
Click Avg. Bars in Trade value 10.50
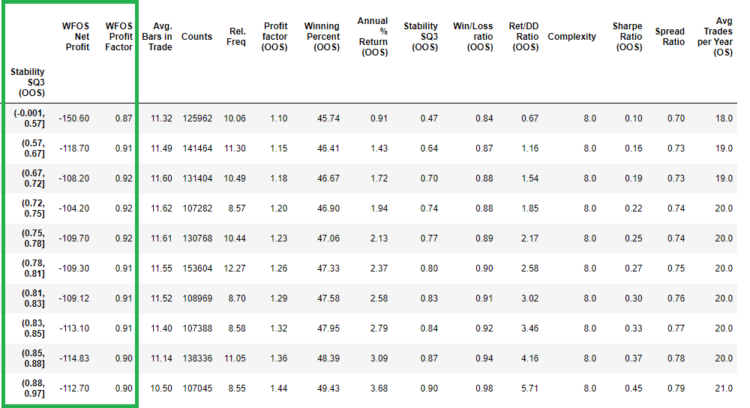(x=161, y=388)
